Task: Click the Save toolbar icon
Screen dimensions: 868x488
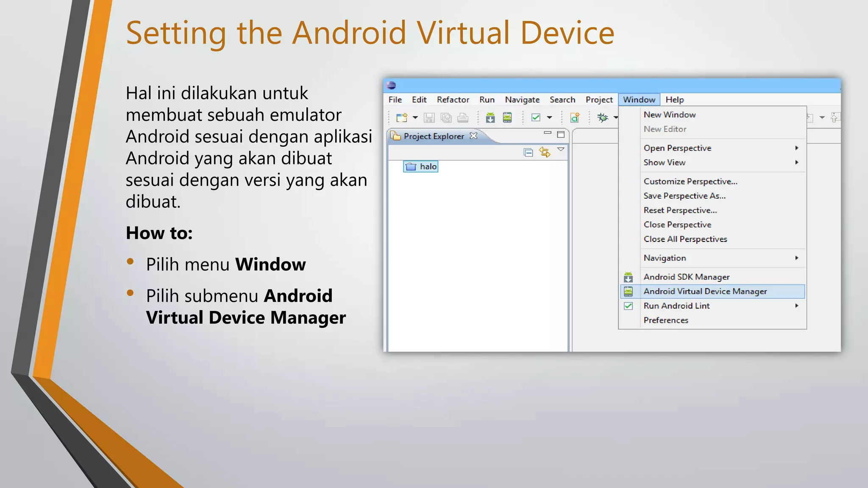Action: pos(429,117)
